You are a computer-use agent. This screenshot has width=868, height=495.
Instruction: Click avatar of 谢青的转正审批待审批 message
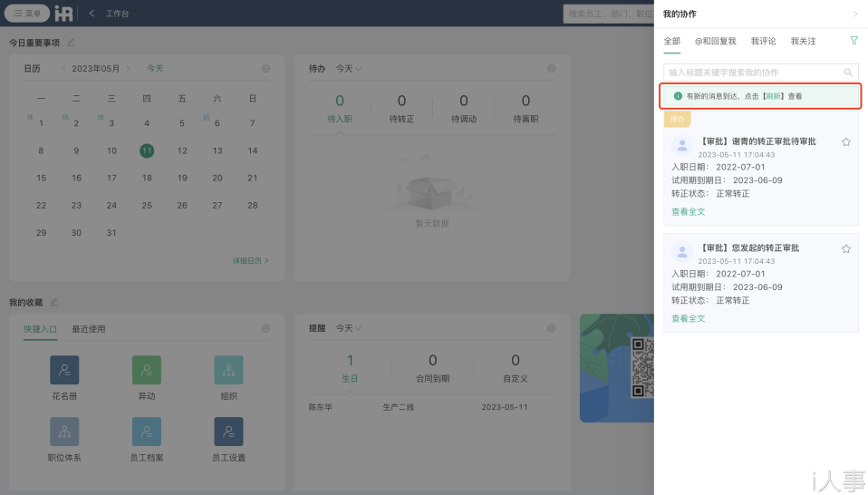point(682,146)
